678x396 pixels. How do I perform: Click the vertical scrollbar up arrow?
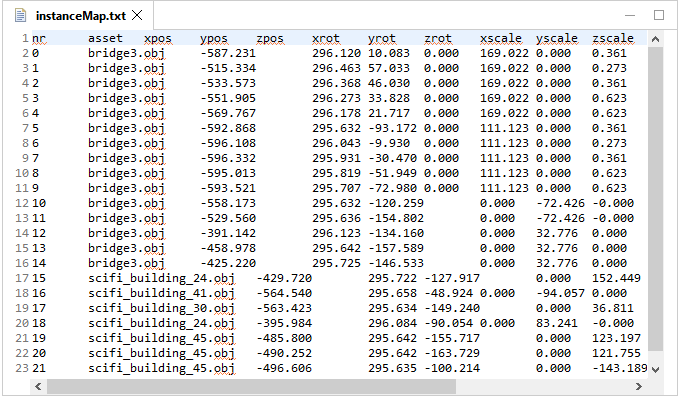coord(655,39)
